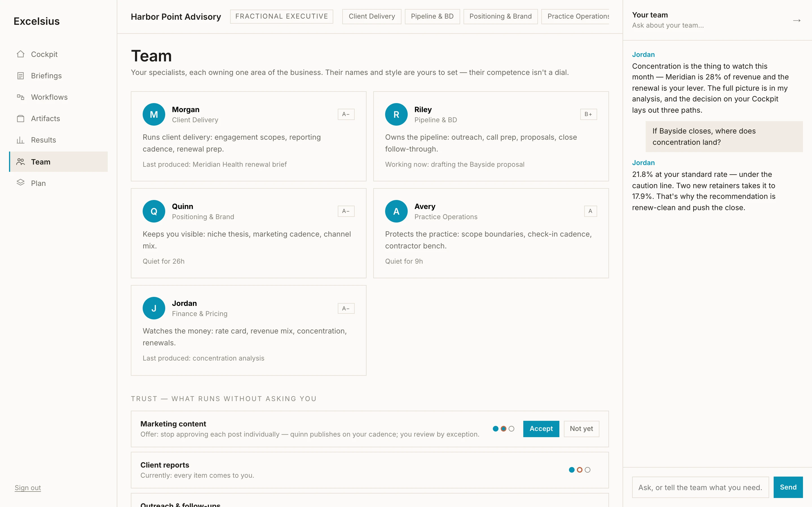
Task: Select the Plan layers icon
Action: point(21,183)
